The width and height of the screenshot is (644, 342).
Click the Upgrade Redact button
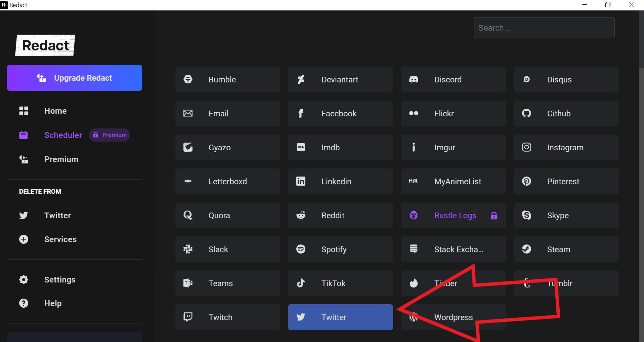[x=75, y=78]
